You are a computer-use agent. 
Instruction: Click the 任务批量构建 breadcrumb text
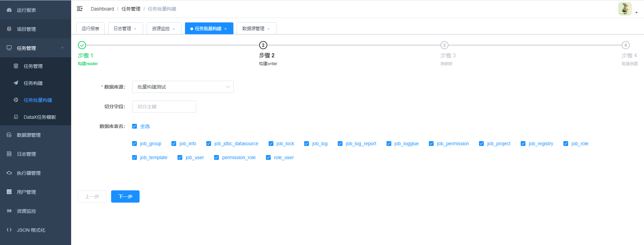162,9
